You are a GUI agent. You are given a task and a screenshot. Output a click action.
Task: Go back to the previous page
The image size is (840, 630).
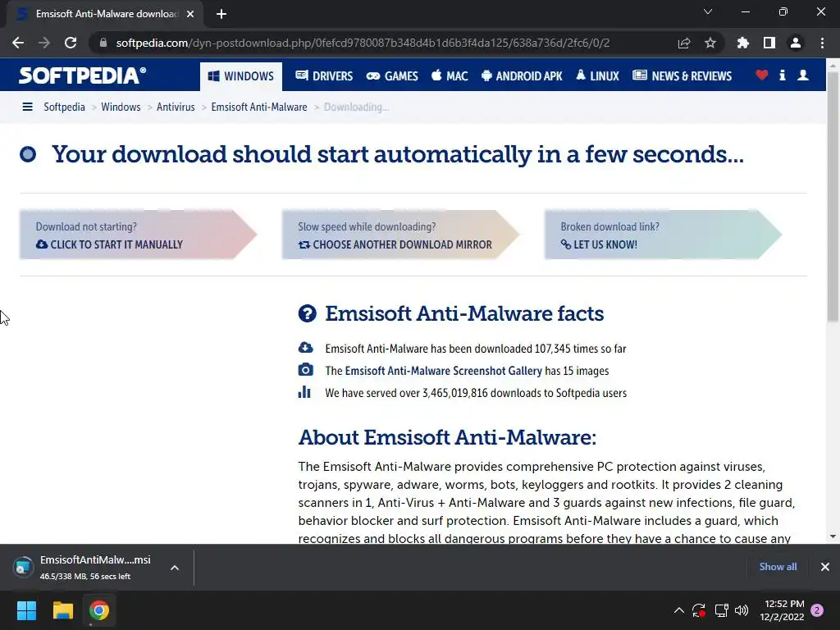point(18,43)
